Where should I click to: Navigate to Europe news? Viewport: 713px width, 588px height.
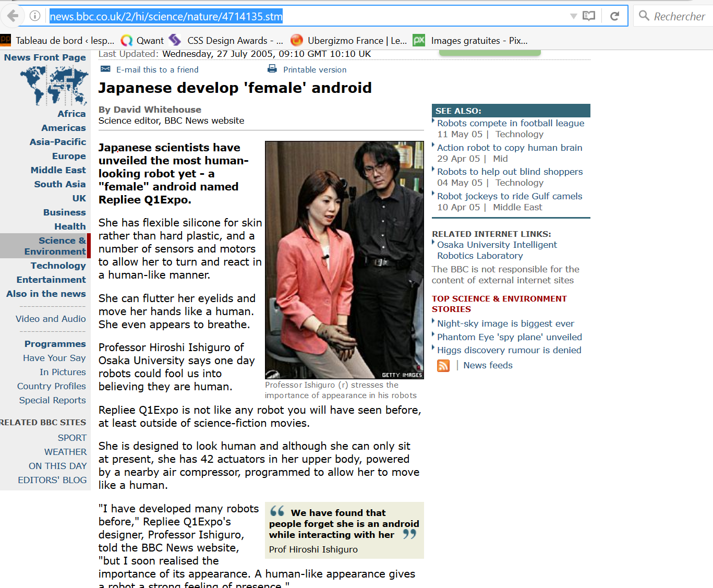69,156
